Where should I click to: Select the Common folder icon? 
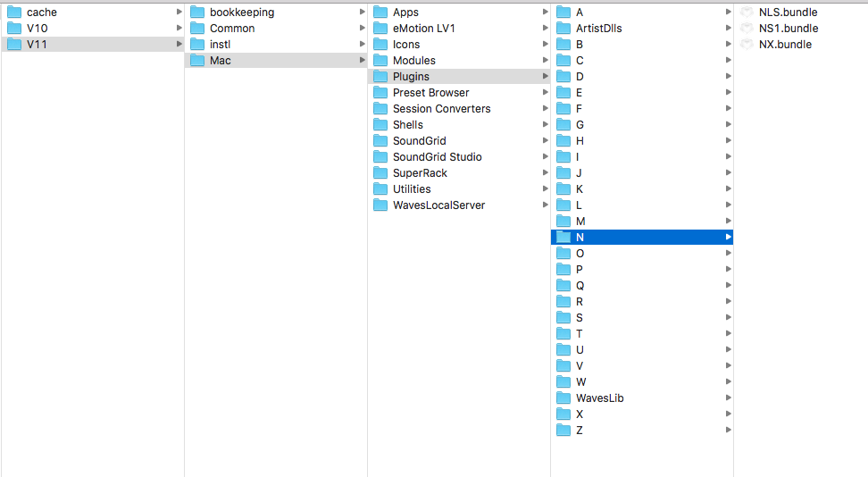click(x=197, y=29)
